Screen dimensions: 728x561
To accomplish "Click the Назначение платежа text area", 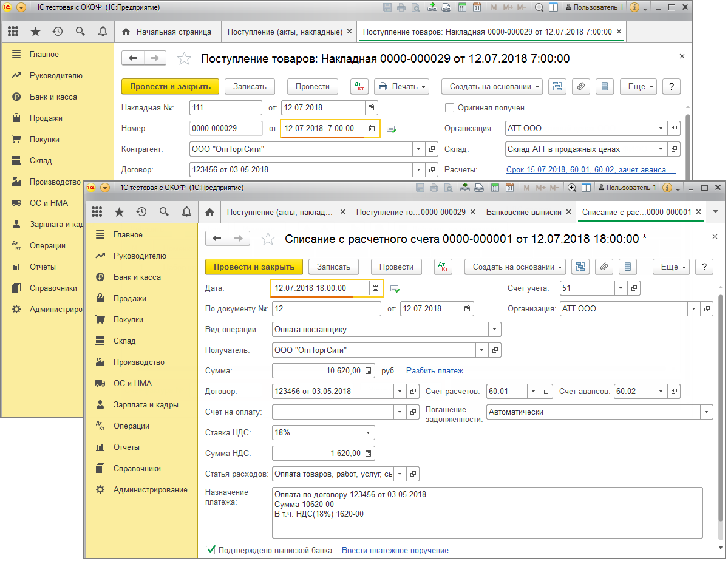I will 487,512.
